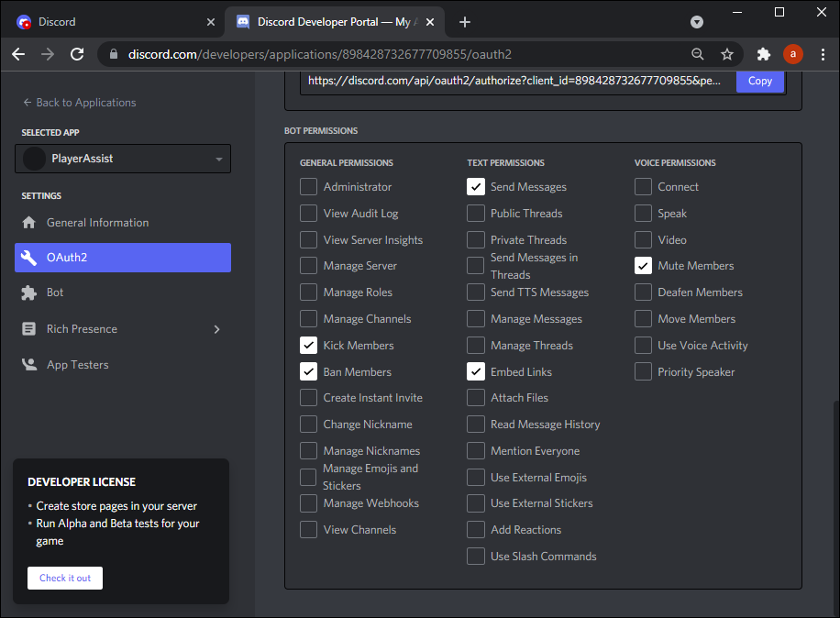Click the Discord logo on the browser tab
Viewport: 840px width, 618px height.
tap(22, 21)
